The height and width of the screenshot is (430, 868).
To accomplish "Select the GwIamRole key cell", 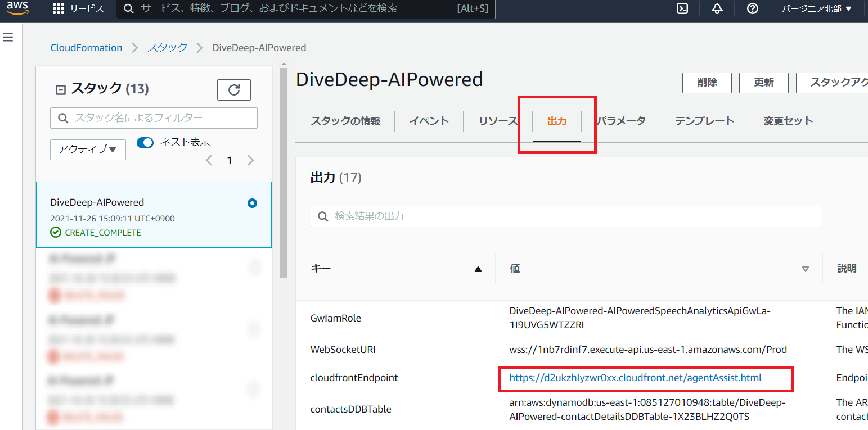I will point(336,318).
